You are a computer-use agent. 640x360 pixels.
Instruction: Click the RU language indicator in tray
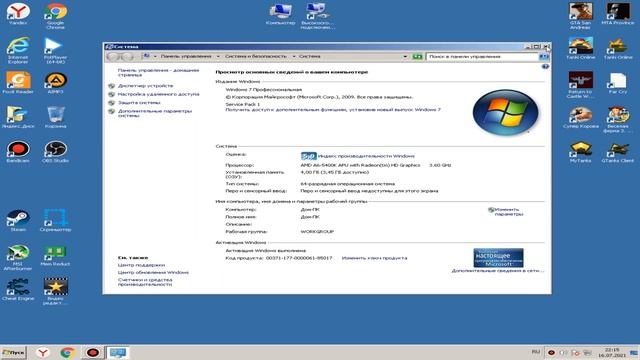[536, 352]
